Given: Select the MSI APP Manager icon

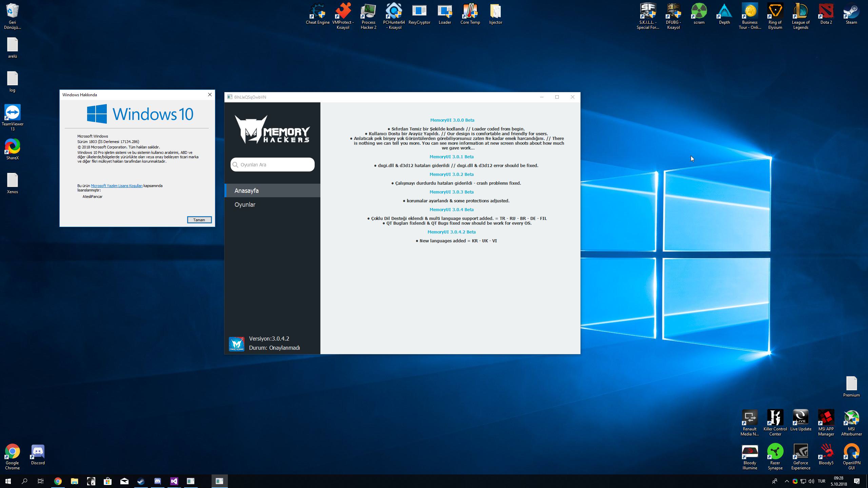Looking at the screenshot, I should tap(826, 423).
